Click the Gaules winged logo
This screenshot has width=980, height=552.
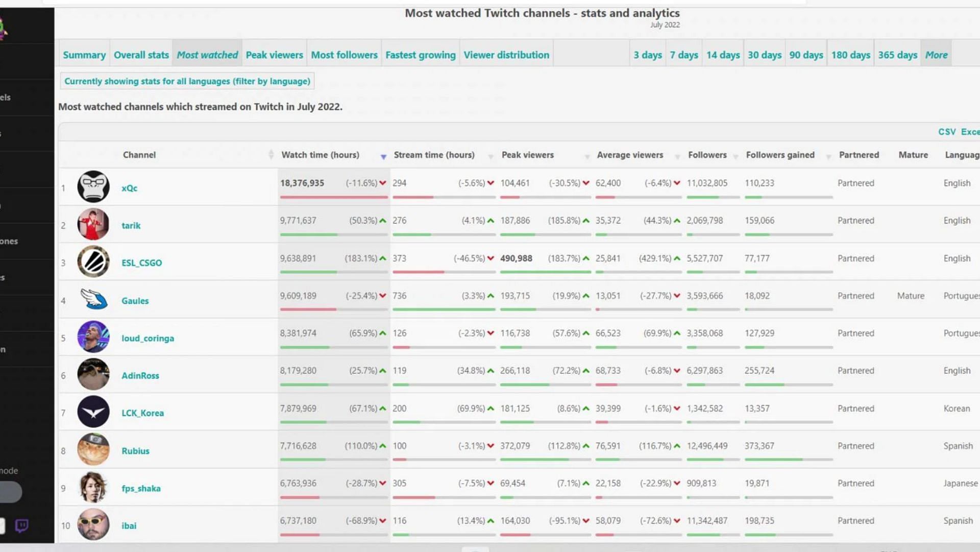click(x=93, y=299)
